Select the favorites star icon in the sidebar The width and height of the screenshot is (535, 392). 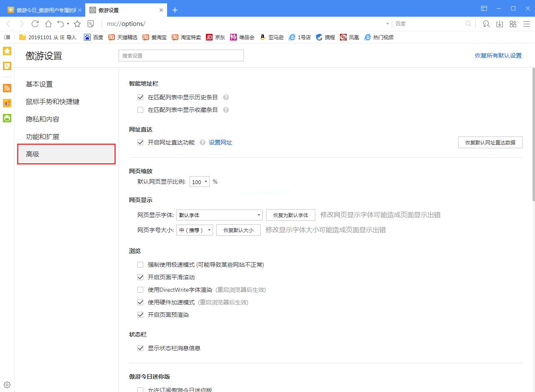coord(6,51)
